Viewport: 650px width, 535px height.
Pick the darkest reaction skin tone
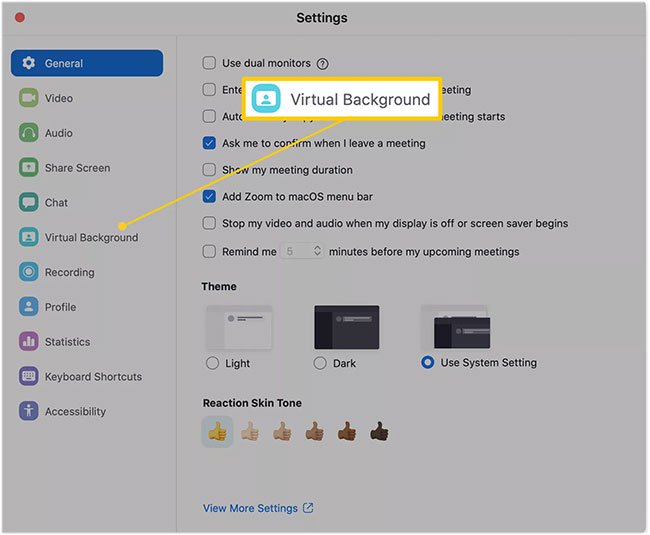379,432
